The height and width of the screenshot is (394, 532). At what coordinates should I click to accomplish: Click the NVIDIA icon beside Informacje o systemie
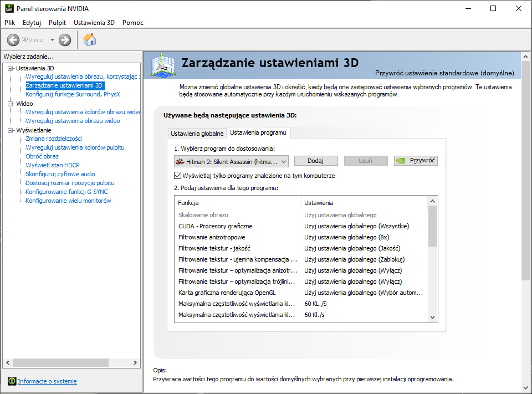point(12,381)
